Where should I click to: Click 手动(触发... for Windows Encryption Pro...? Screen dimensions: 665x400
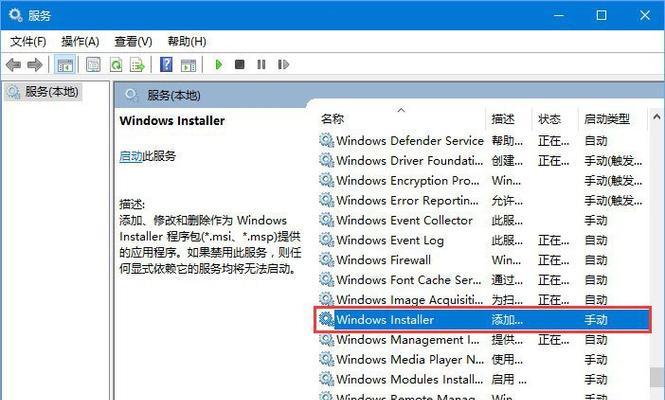(613, 181)
